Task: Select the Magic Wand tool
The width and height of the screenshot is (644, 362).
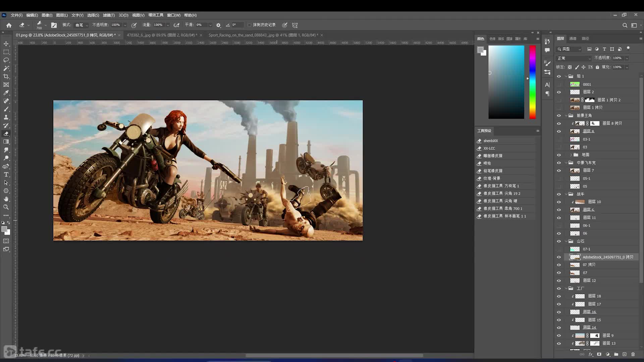Action: tap(6, 68)
